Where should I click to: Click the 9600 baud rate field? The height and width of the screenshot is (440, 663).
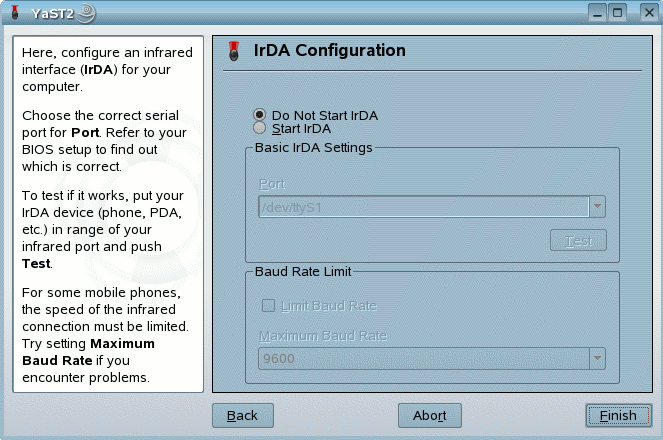coord(422,357)
